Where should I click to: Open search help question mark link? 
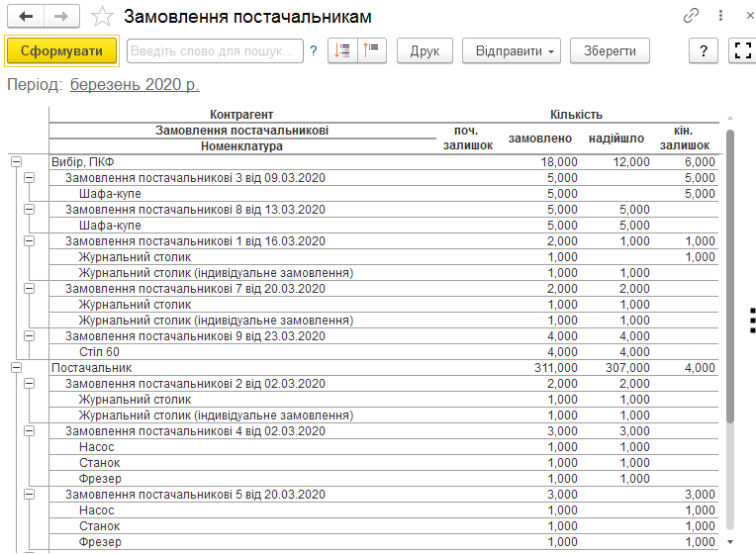point(314,50)
